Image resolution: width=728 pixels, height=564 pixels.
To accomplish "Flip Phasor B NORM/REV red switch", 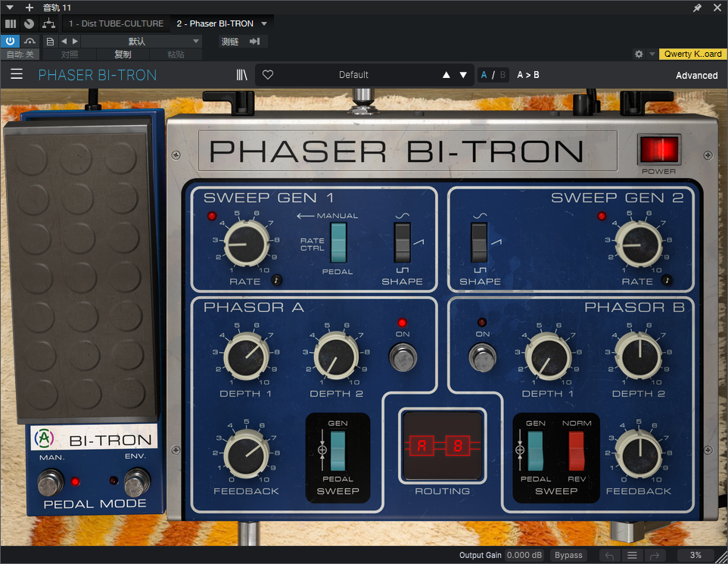I will [x=576, y=450].
